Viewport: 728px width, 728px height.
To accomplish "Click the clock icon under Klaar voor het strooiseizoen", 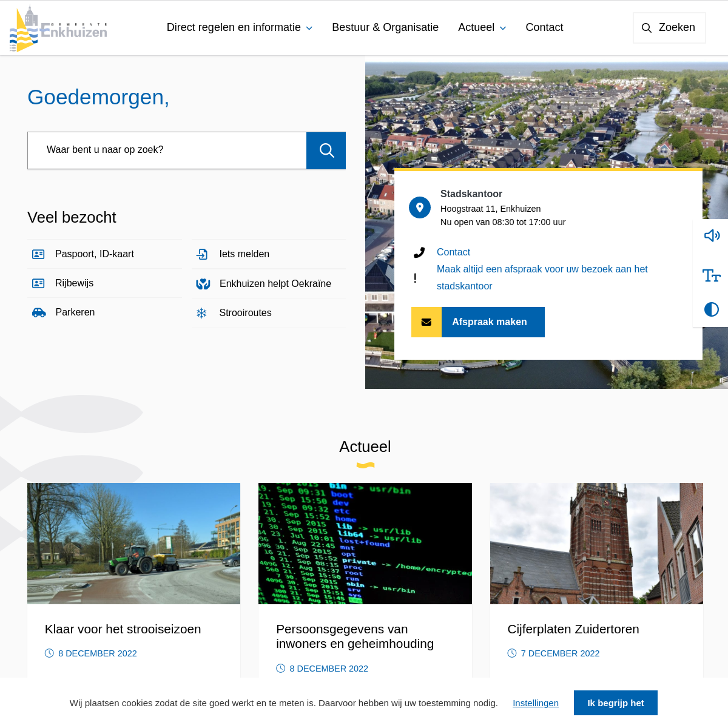I will click(x=49, y=653).
